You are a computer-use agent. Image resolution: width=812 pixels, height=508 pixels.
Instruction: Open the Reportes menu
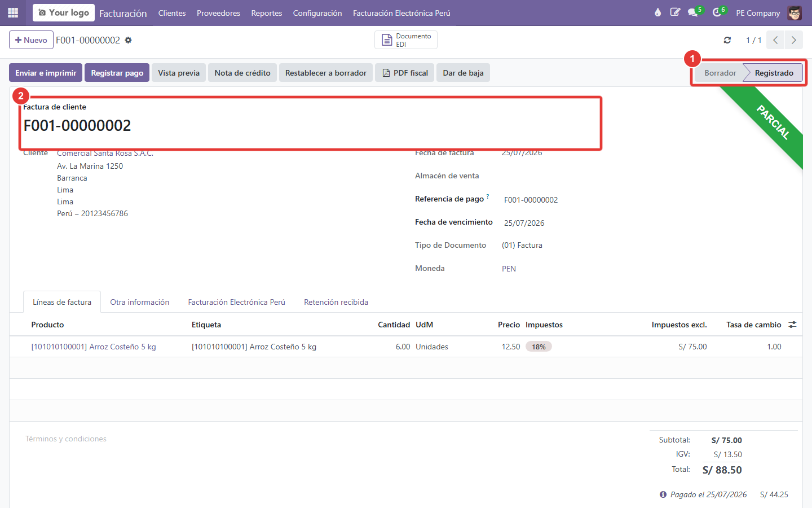tap(267, 13)
